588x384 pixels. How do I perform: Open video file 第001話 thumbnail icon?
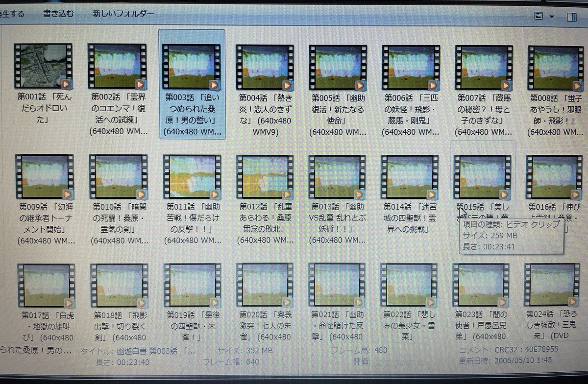pos(43,66)
